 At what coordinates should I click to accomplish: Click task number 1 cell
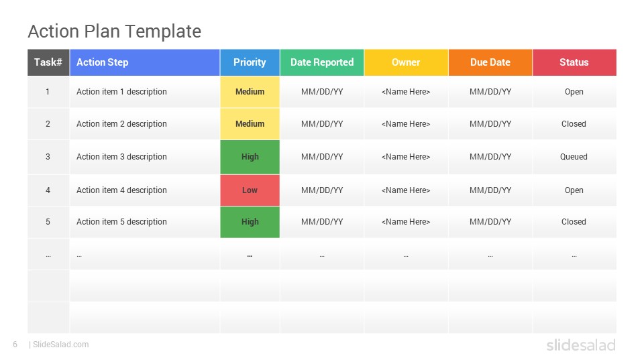point(48,92)
